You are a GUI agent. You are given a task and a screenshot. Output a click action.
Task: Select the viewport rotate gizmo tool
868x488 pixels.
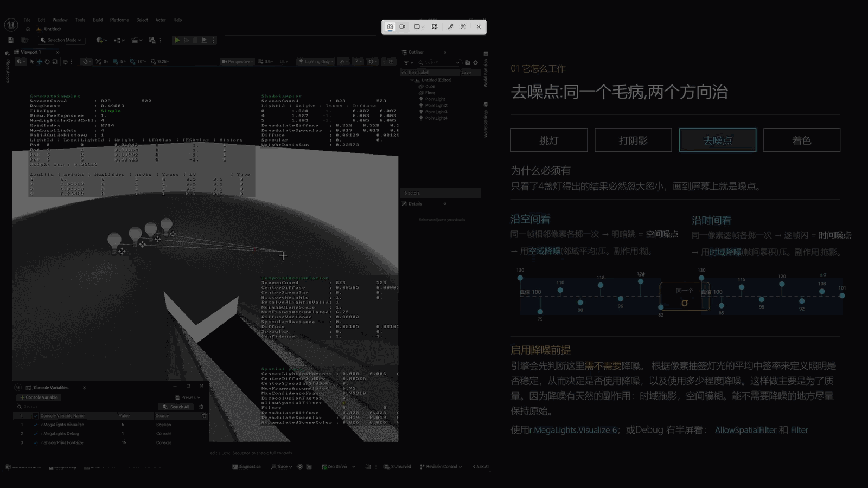coord(47,62)
